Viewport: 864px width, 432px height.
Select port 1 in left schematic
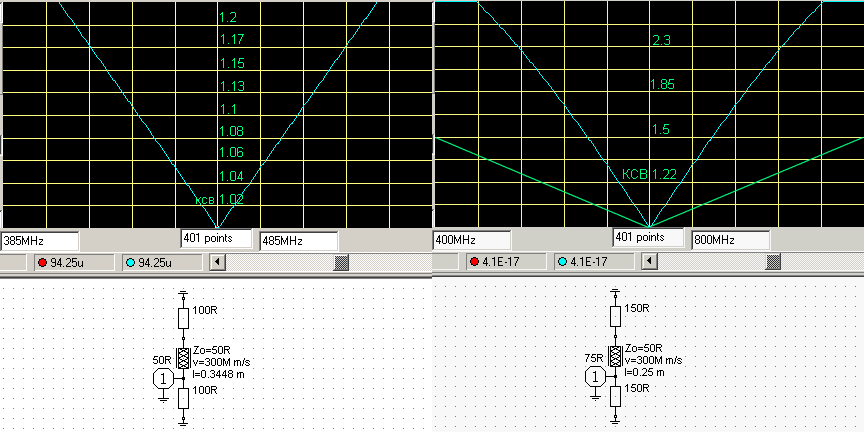(163, 379)
